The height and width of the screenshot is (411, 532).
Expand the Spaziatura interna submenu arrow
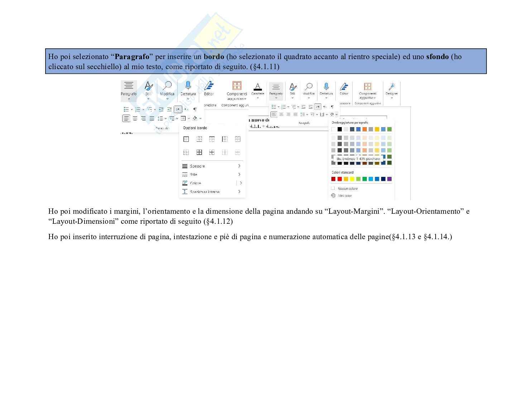pyautogui.click(x=239, y=192)
